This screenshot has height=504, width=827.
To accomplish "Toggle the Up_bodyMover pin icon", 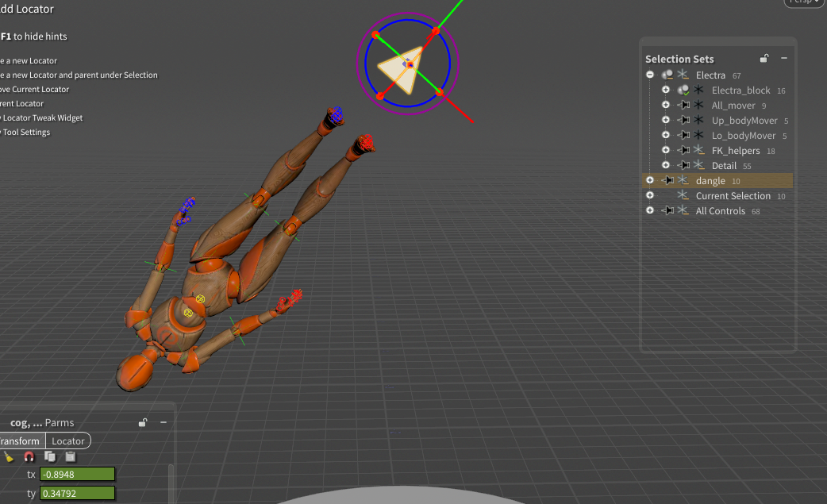I will [x=683, y=120].
